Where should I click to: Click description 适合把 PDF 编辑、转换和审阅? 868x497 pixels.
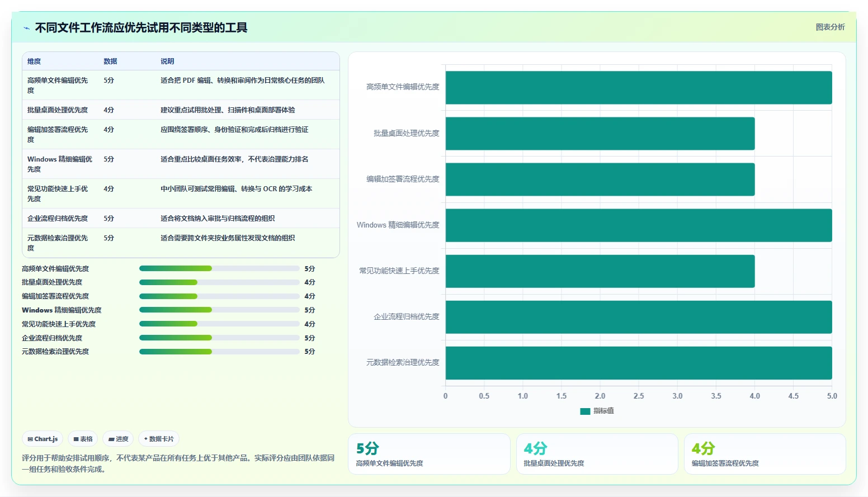pyautogui.click(x=243, y=81)
